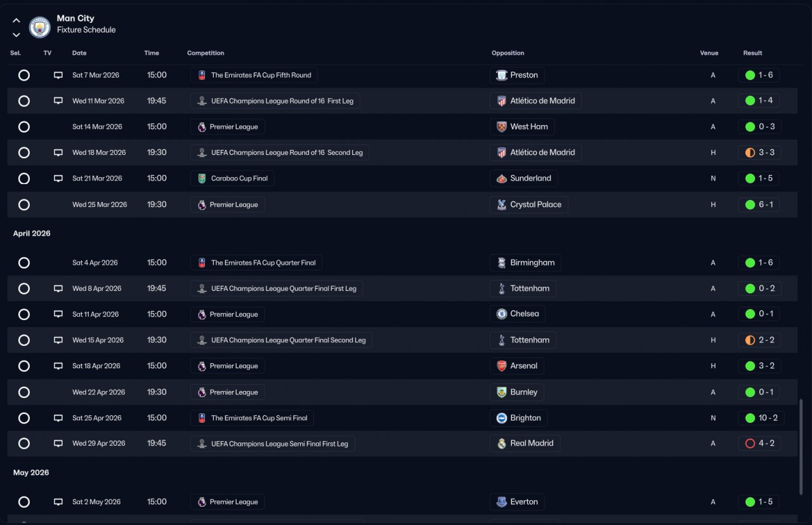Click the Result column header

(x=753, y=53)
